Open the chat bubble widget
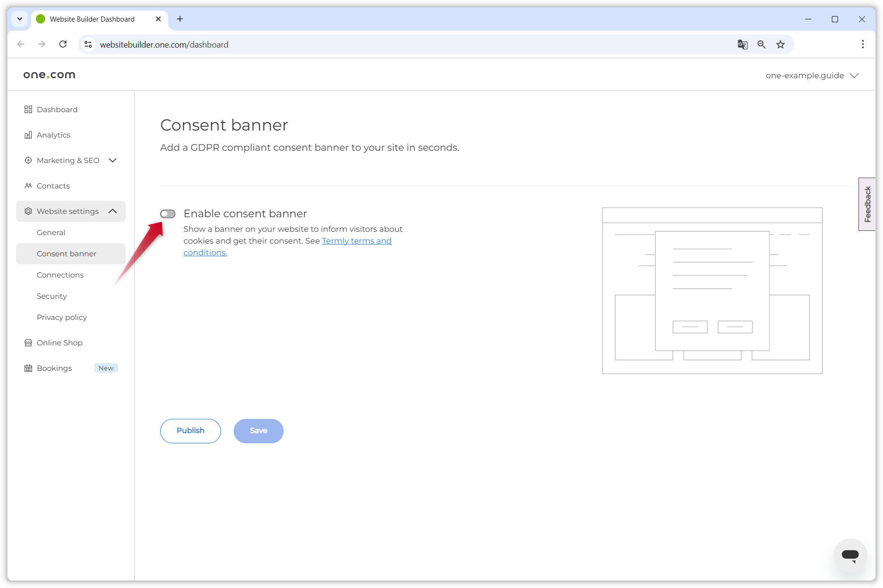 (x=850, y=555)
